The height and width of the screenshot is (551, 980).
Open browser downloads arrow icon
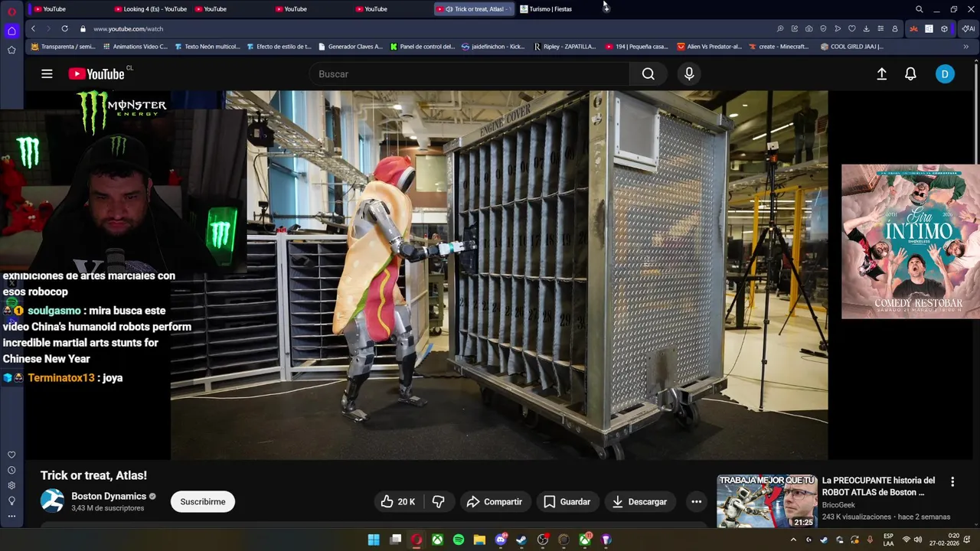click(x=866, y=29)
